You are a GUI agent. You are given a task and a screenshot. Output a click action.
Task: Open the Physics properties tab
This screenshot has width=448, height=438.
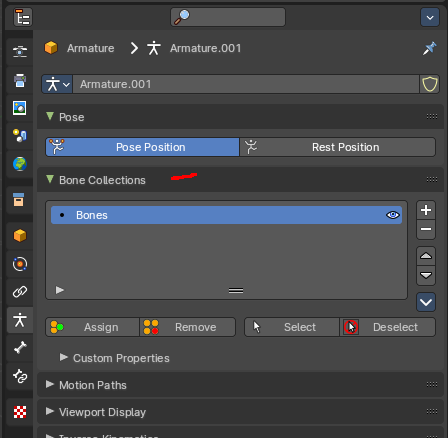click(x=20, y=264)
